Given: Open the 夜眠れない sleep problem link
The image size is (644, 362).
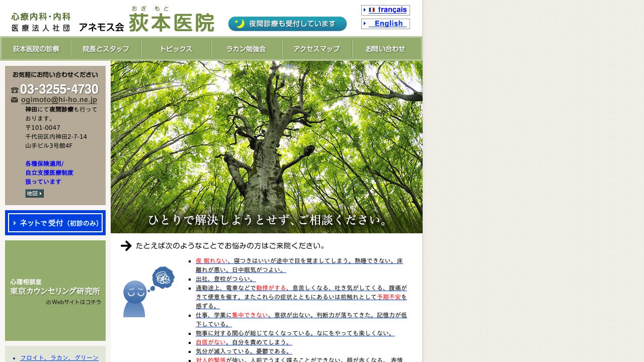Looking at the screenshot, I should (x=208, y=260).
